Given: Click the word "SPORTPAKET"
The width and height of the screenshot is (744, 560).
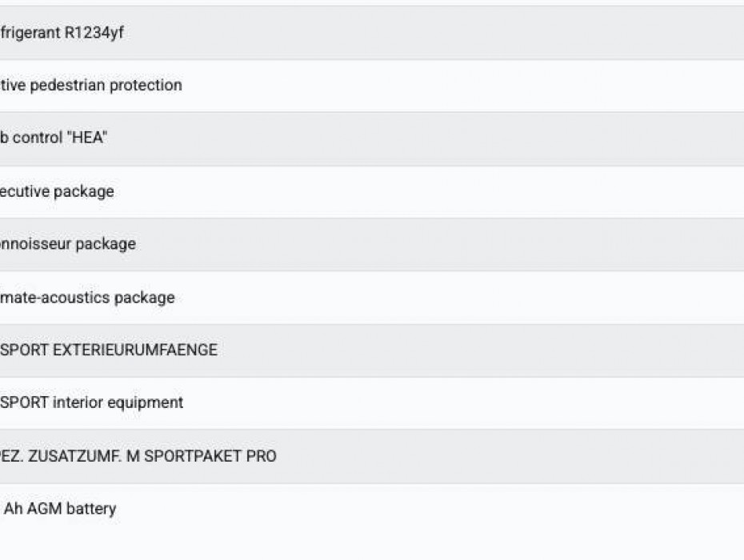Looking at the screenshot, I should coord(193,456).
